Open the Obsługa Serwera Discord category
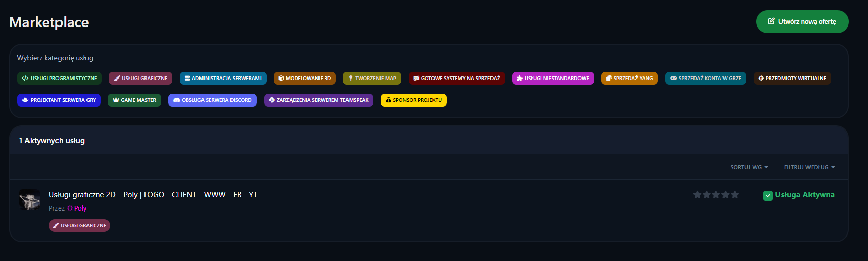The image size is (868, 261). pyautogui.click(x=213, y=100)
